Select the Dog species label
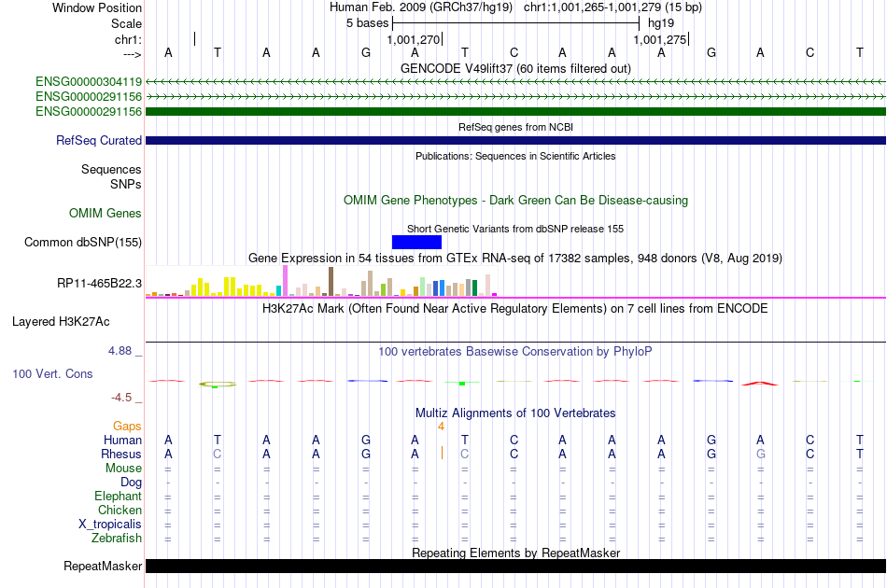Image resolution: width=887 pixels, height=588 pixels. click(131, 483)
